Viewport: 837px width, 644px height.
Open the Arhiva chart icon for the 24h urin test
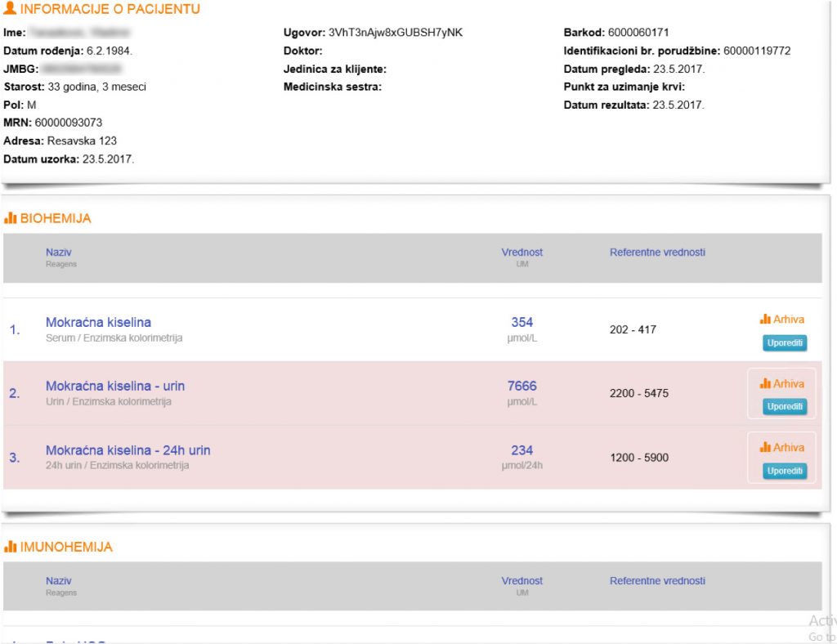point(765,447)
